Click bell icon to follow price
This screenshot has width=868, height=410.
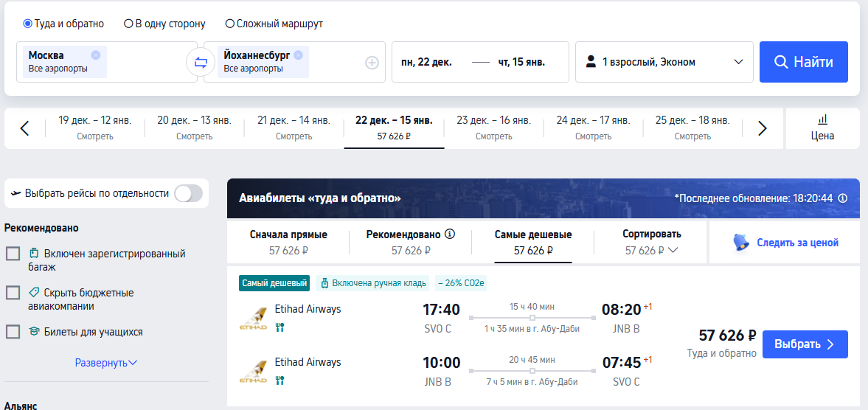coord(741,243)
